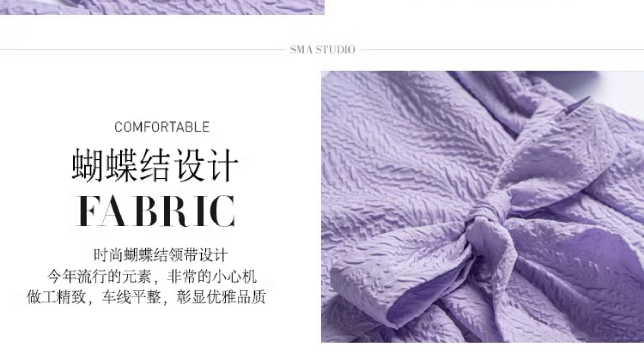Screen dimensions: 644x353
Task: Click the cropped purple fabric image at top
Action: [162, 7]
